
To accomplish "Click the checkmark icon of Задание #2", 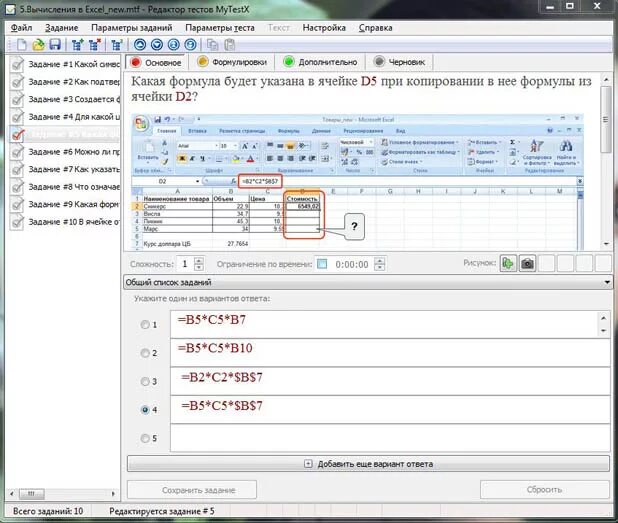I will pos(17,82).
